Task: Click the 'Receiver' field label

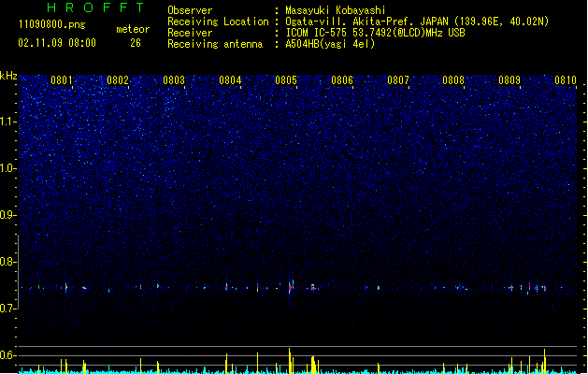Action: point(190,33)
